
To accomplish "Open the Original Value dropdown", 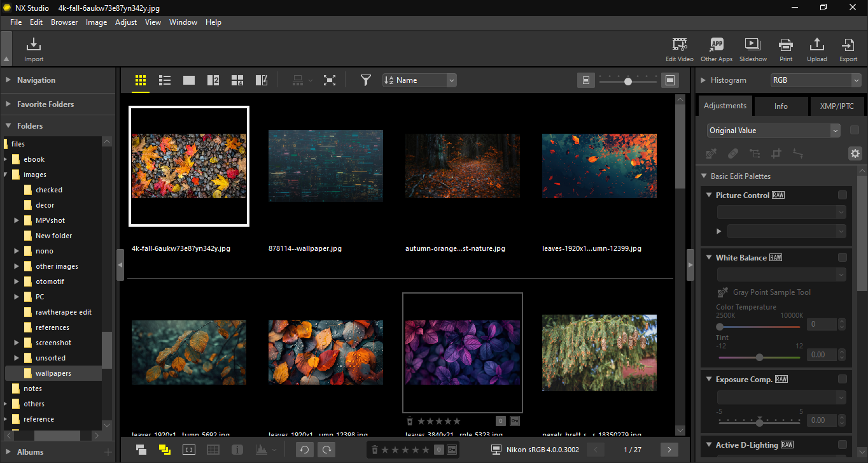I will (774, 130).
